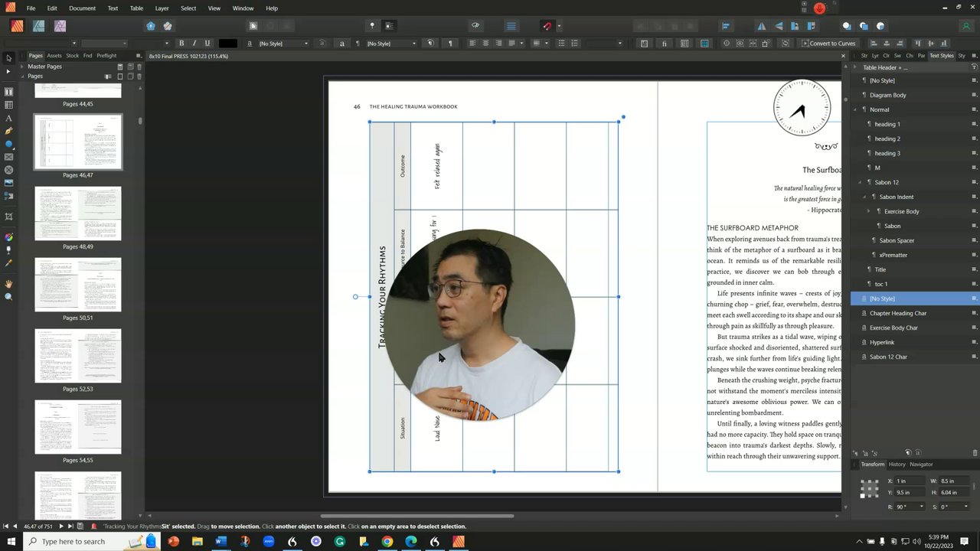Click the Convert to Curves button
The width and height of the screenshot is (980, 551).
coord(828,44)
